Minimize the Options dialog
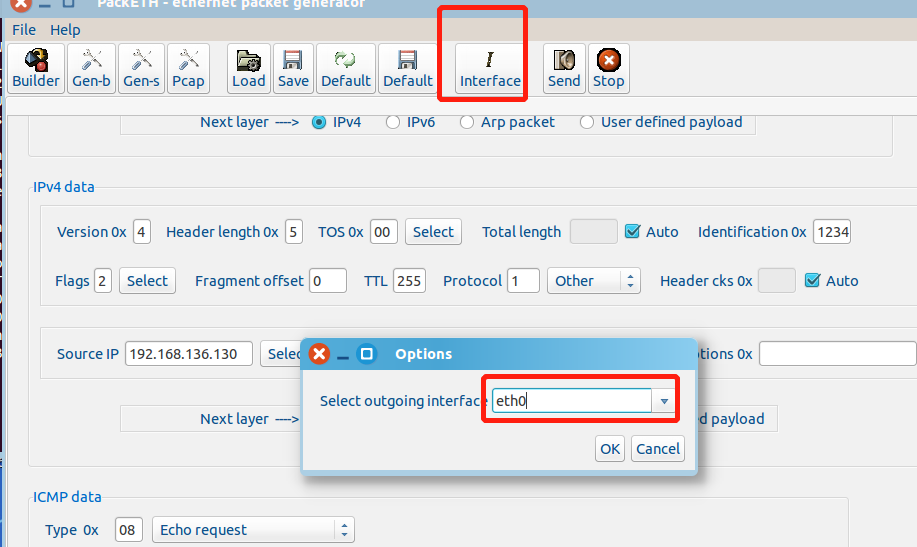The image size is (917, 547). click(x=343, y=355)
